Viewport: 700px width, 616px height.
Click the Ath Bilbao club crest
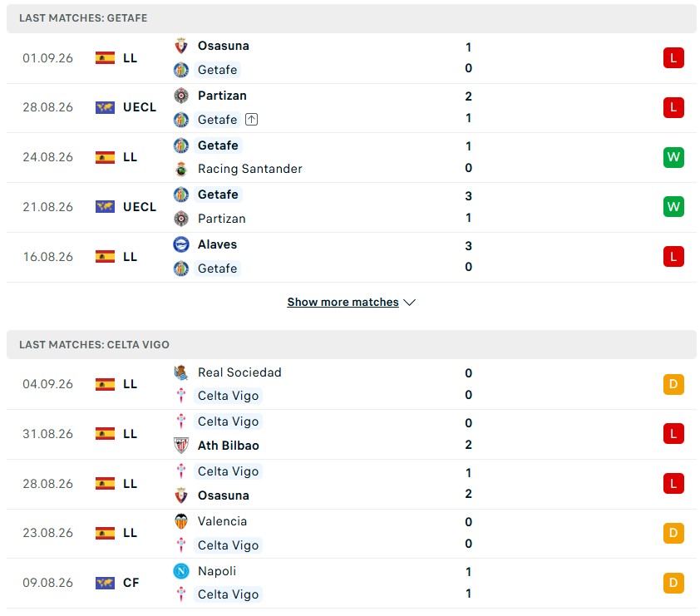coord(180,445)
